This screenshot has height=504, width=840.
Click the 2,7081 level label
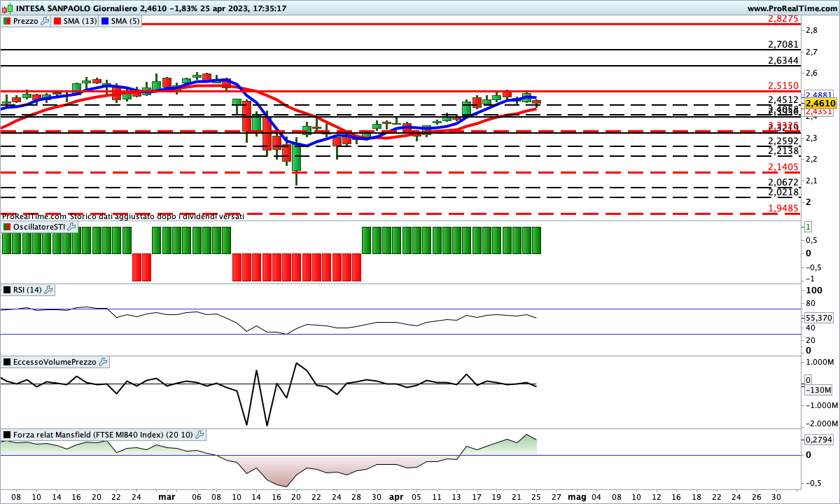[x=783, y=44]
